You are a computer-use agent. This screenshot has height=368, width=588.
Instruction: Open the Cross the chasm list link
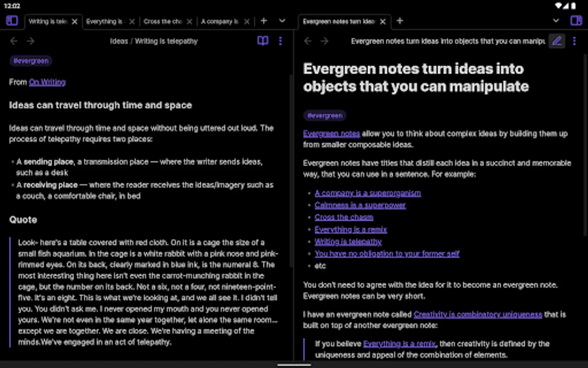[x=344, y=217]
